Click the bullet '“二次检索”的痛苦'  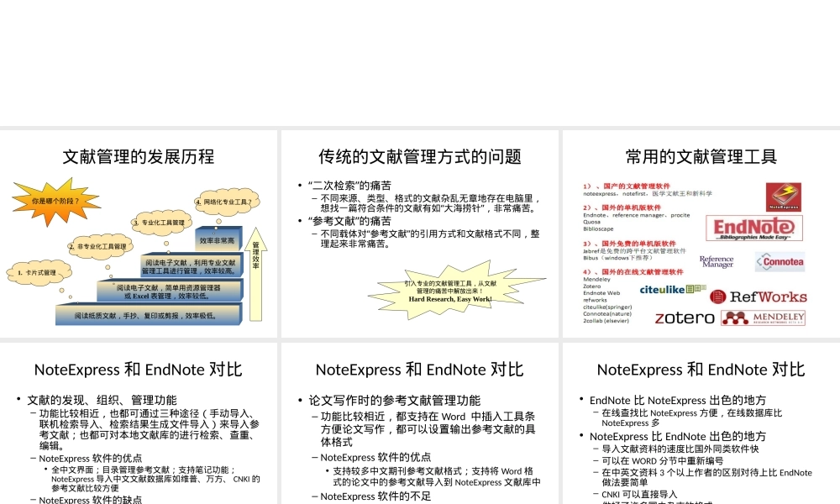(x=349, y=186)
